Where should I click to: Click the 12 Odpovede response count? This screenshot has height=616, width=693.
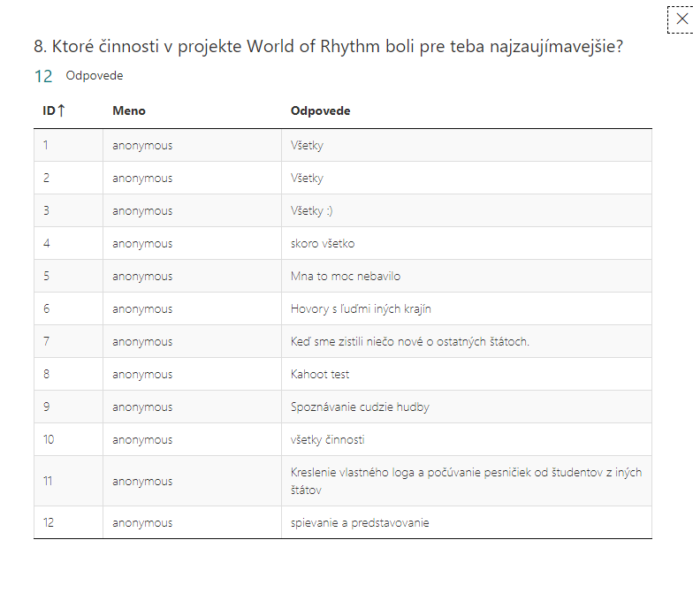[79, 76]
